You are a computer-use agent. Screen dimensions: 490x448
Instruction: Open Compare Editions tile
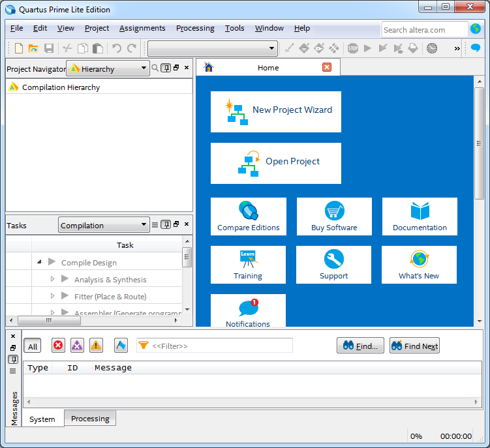[x=249, y=217]
